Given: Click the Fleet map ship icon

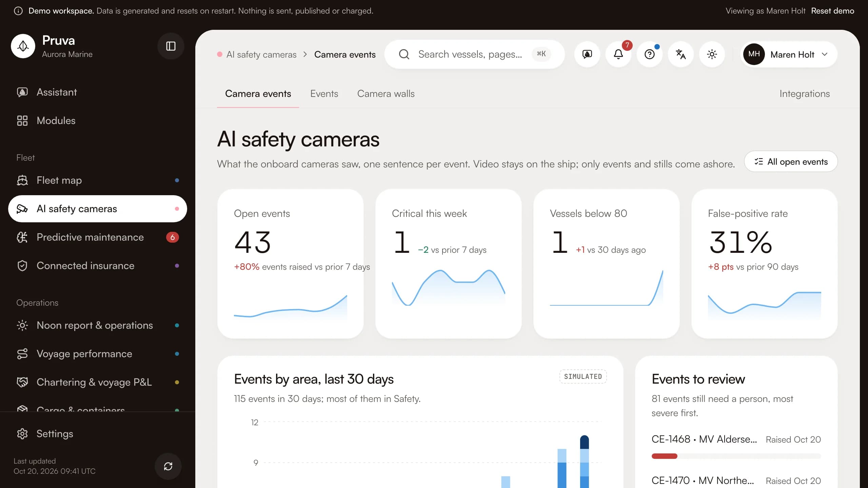Looking at the screenshot, I should coord(22,180).
